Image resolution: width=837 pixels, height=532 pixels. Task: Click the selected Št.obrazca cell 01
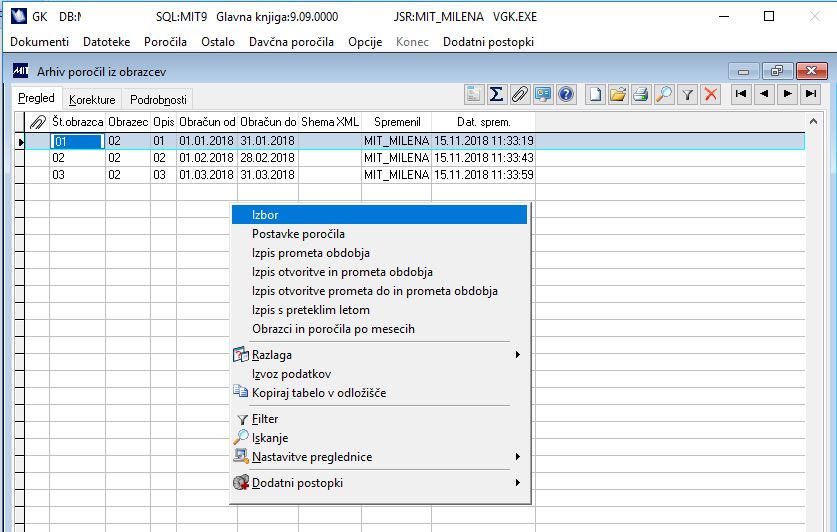(x=77, y=141)
